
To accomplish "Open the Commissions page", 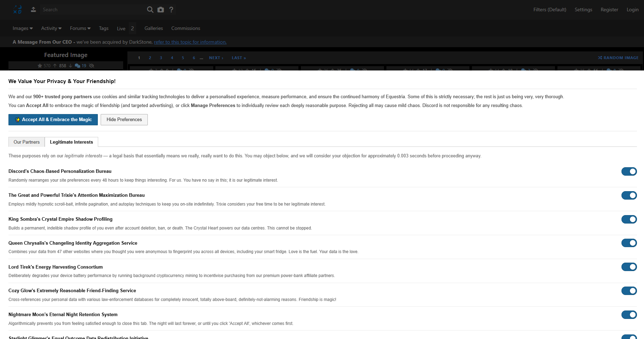I will point(186,28).
